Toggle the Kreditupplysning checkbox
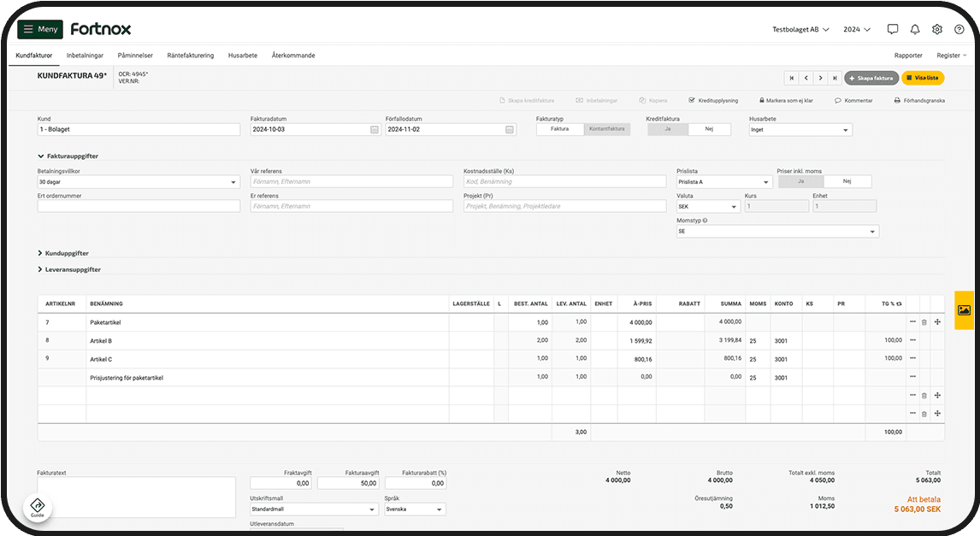The width and height of the screenshot is (980, 536). pos(692,100)
